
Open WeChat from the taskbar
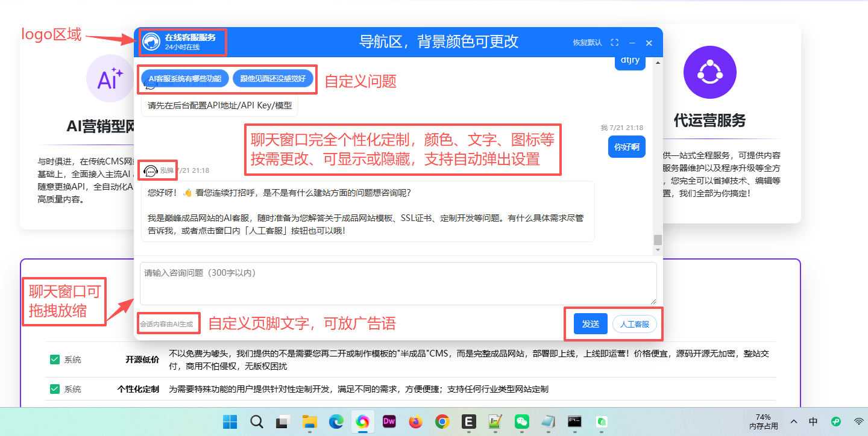[521, 422]
